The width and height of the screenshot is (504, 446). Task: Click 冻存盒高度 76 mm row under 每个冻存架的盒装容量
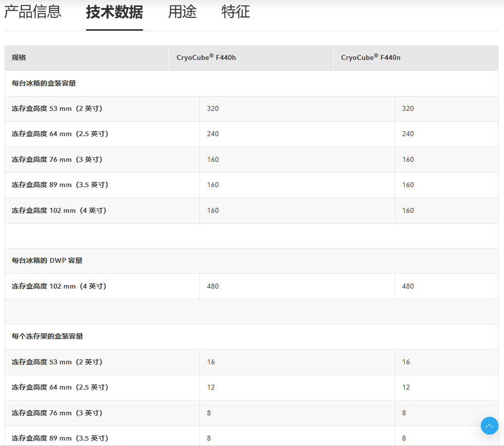[x=251, y=413]
